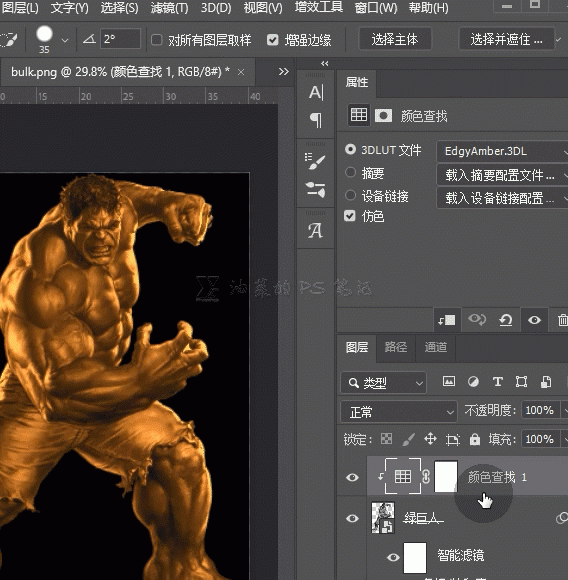Open brush size picker dropdown arrow
This screenshot has width=568, height=580.
(65, 40)
